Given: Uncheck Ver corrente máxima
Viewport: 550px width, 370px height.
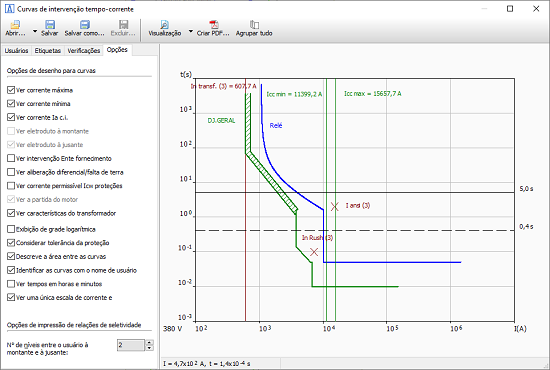Looking at the screenshot, I should [x=11, y=90].
